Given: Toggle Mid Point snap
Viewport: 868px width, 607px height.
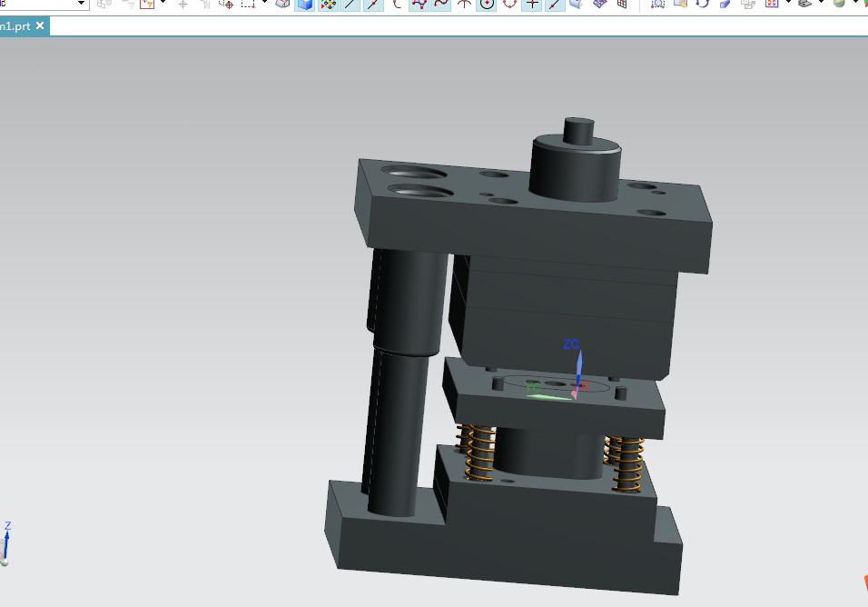Looking at the screenshot, I should pos(374,5).
